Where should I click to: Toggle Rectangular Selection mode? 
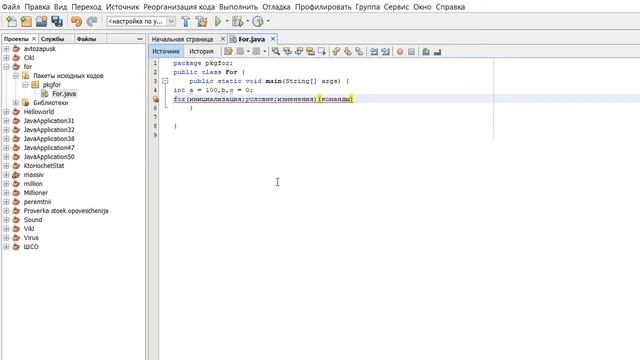[322, 51]
